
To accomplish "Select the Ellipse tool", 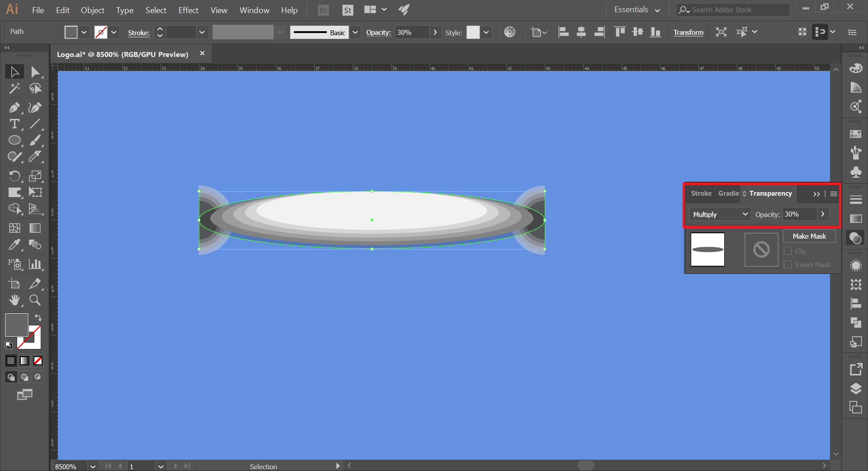I will tap(14, 140).
